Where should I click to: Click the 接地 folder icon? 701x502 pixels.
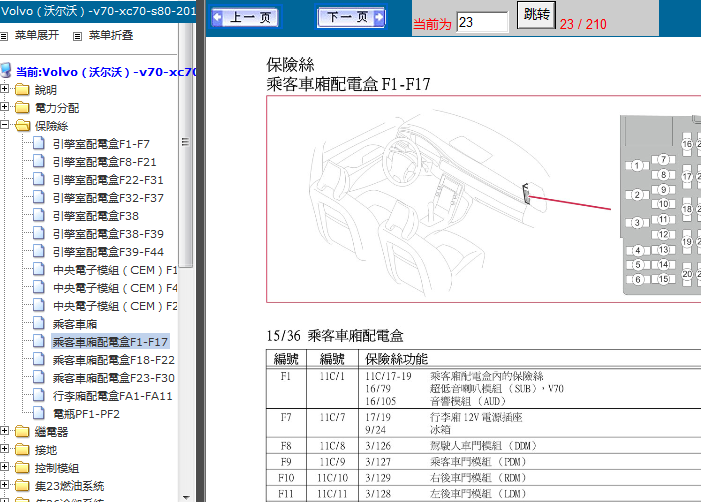coord(22,449)
